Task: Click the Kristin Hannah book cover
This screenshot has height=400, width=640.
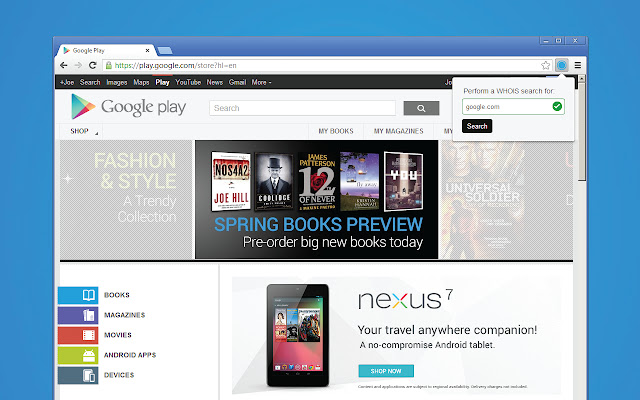Action: [360, 182]
